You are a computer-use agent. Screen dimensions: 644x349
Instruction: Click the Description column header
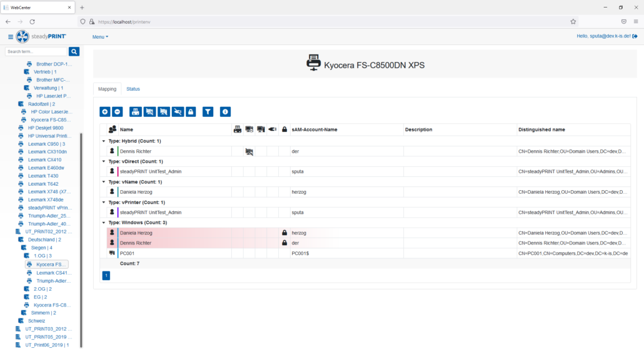[x=418, y=129]
